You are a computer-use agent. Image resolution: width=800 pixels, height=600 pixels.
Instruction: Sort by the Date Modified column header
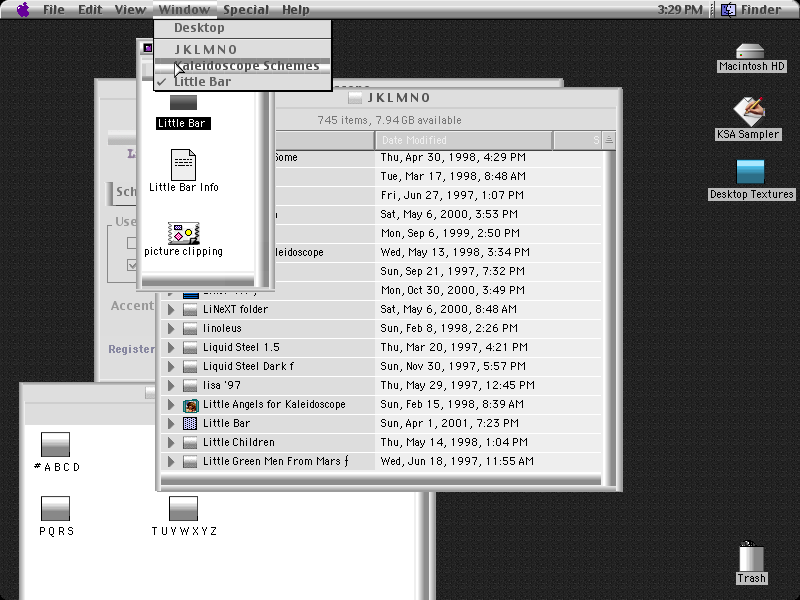(x=464, y=140)
